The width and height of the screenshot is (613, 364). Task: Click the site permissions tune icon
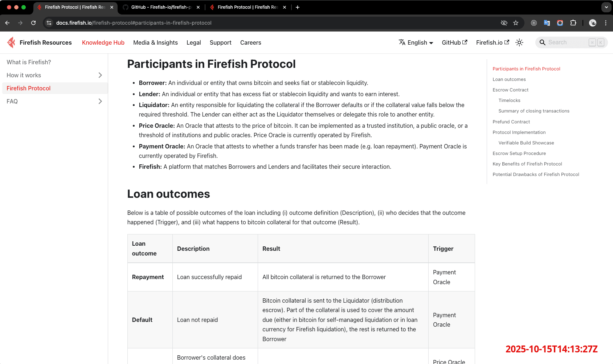pos(49,23)
